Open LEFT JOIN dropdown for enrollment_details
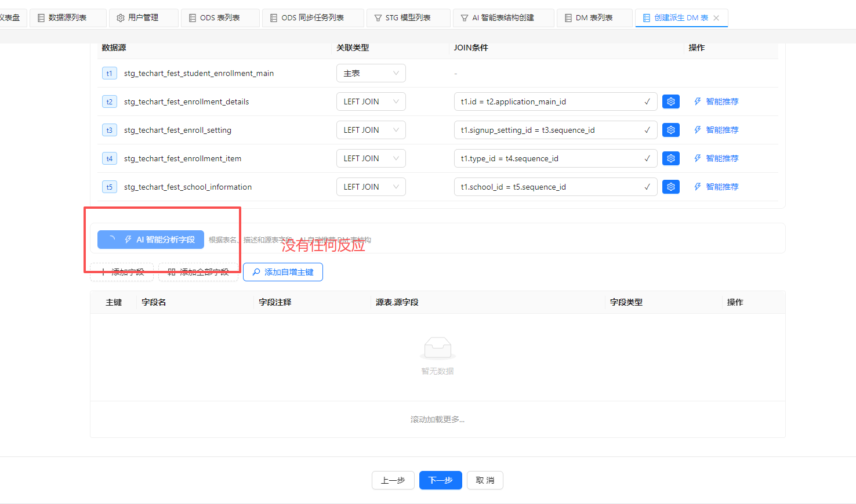 click(371, 101)
